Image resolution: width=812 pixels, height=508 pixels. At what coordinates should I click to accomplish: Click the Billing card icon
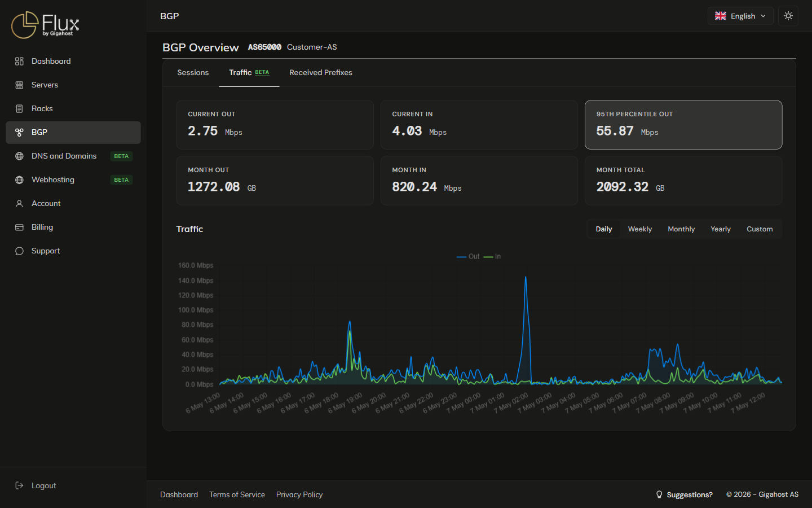tap(19, 227)
